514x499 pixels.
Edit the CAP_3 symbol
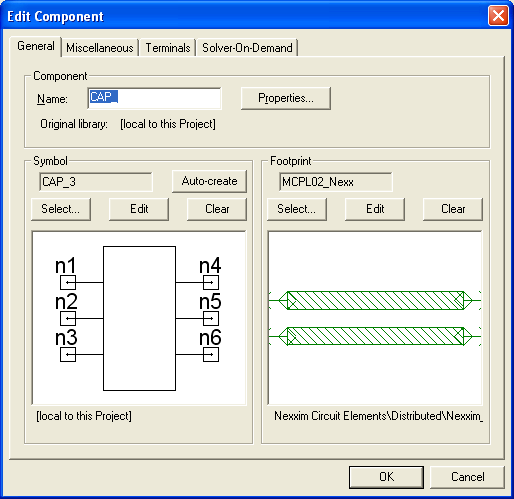(x=139, y=209)
